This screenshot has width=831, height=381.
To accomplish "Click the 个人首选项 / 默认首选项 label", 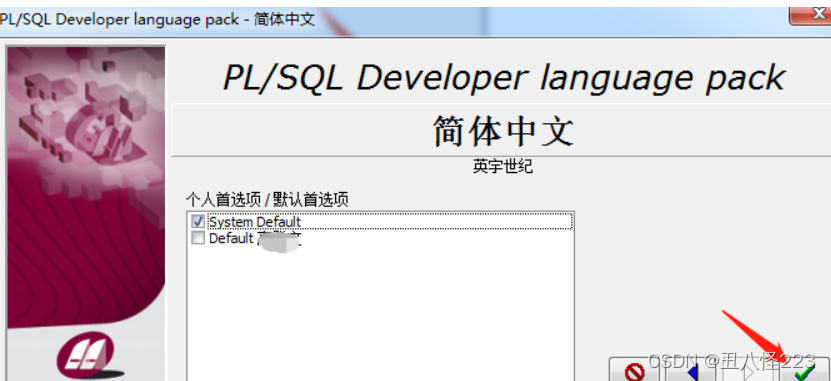I will coord(267,200).
